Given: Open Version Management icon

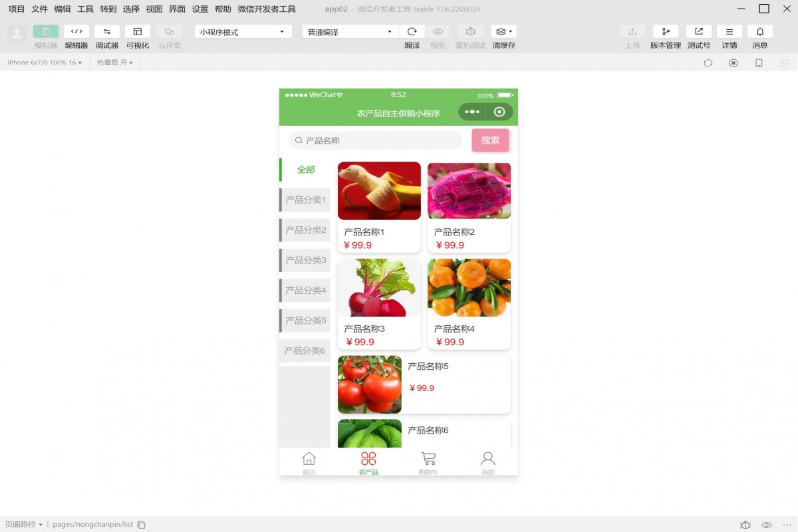Looking at the screenshot, I should 665,32.
